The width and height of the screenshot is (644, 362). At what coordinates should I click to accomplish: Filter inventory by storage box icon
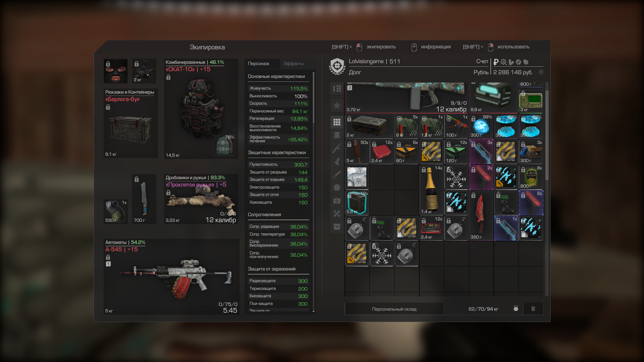coord(337,227)
